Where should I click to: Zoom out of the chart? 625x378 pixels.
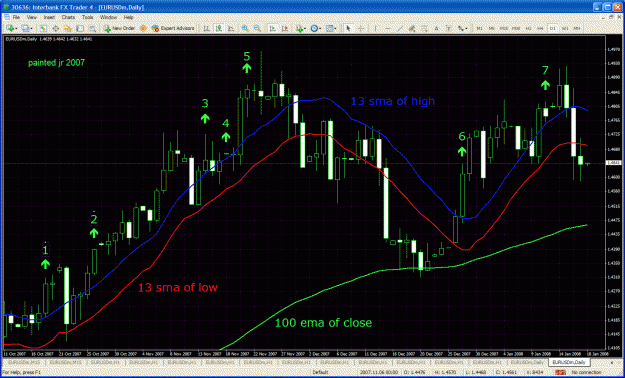click(x=257, y=28)
